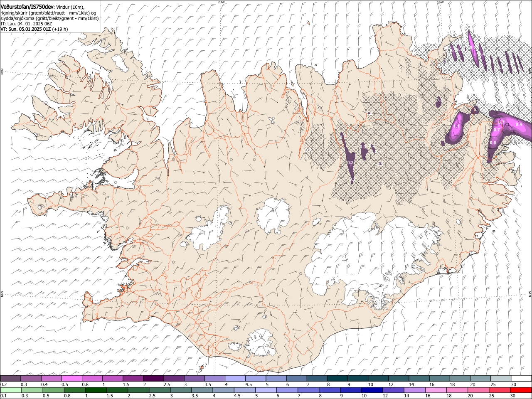Pick the light pink 16 rain legend swatch
The width and height of the screenshot is (532, 399).
435,390
